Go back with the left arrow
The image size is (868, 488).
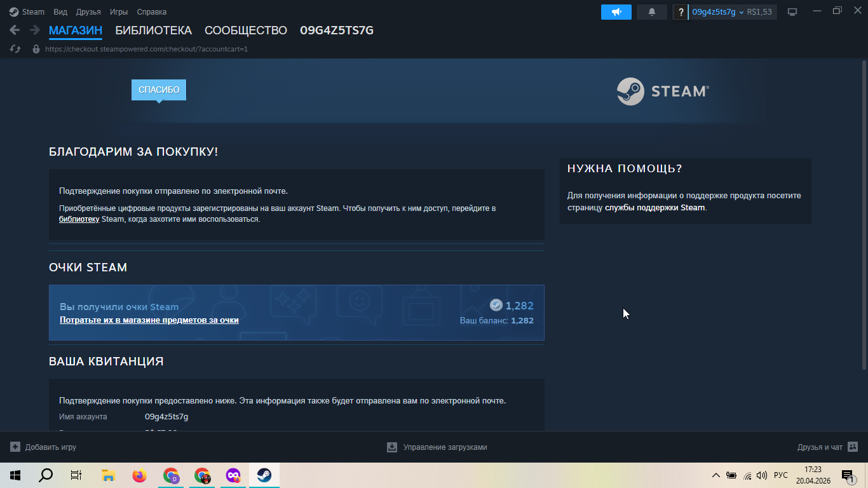click(15, 30)
